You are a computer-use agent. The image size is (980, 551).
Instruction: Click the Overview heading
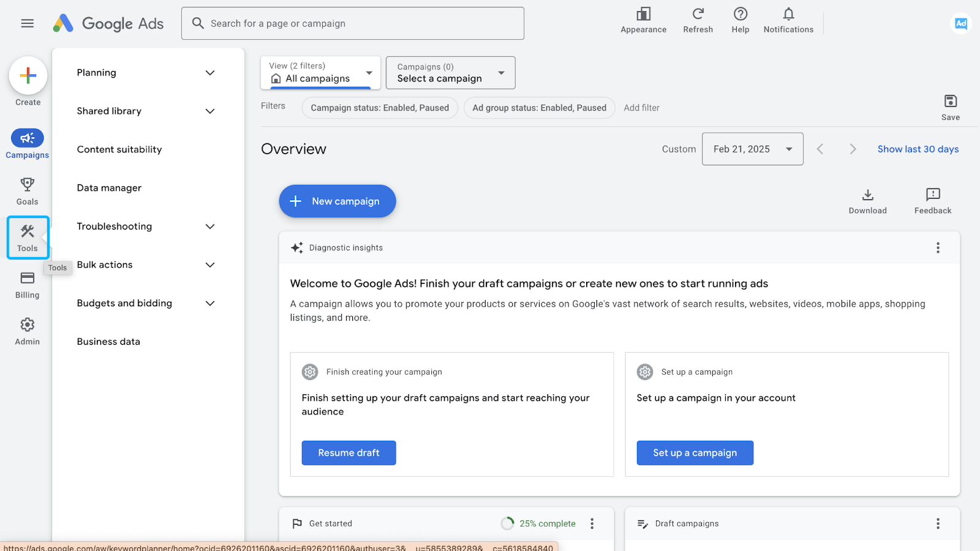point(293,149)
